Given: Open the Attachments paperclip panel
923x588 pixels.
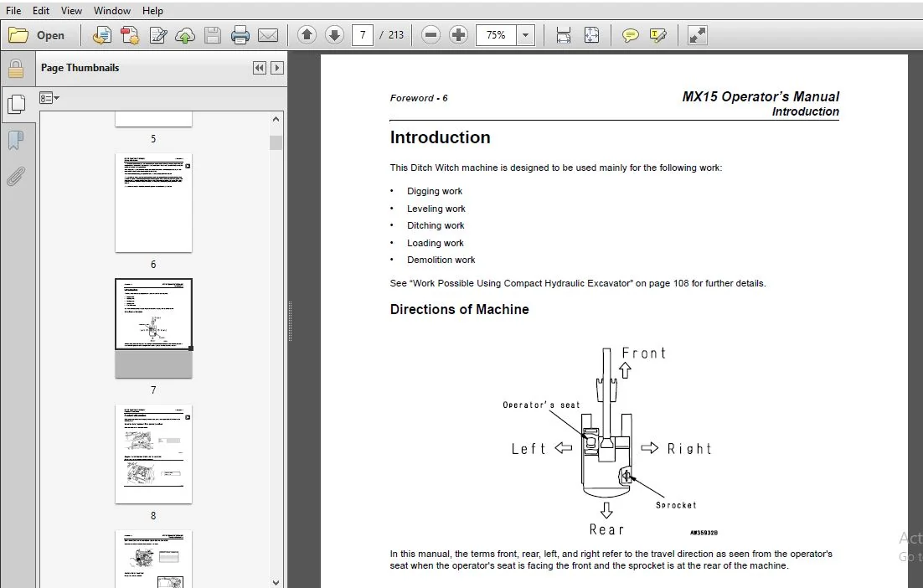Looking at the screenshot, I should point(16,176).
